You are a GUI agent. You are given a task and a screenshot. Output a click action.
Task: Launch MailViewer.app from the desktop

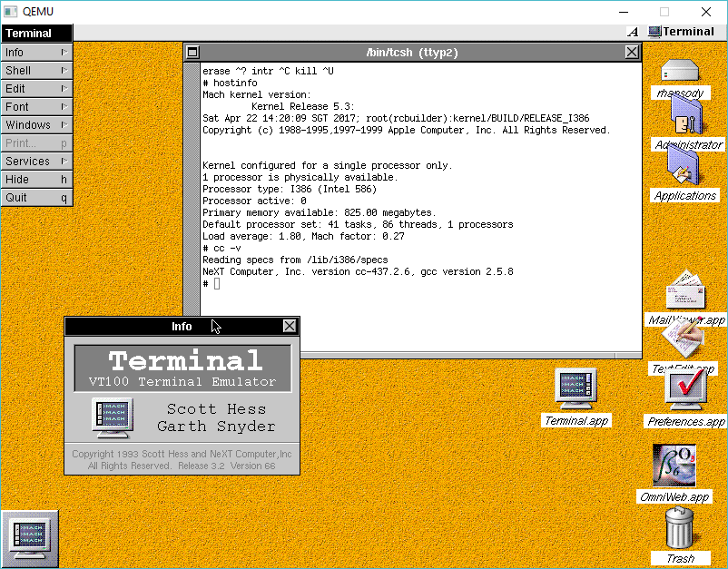click(684, 292)
